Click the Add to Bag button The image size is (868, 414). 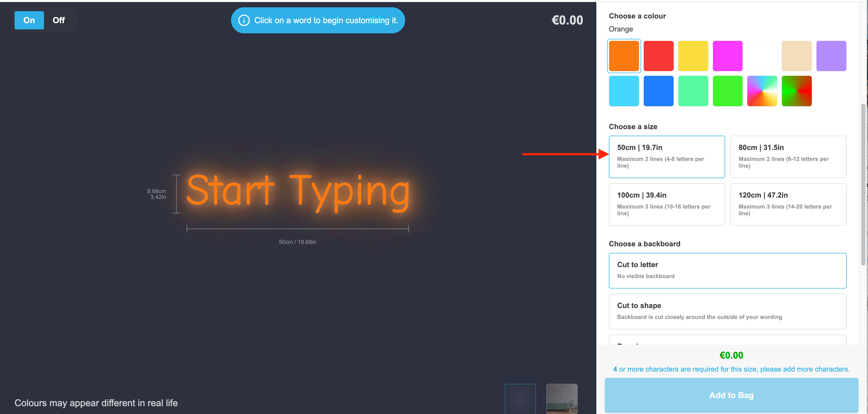[x=731, y=395]
